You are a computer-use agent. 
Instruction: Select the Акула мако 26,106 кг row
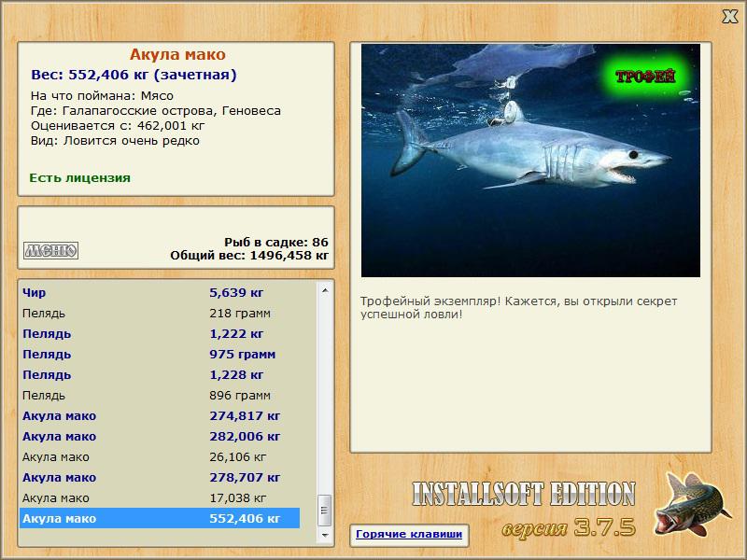pyautogui.click(x=160, y=456)
